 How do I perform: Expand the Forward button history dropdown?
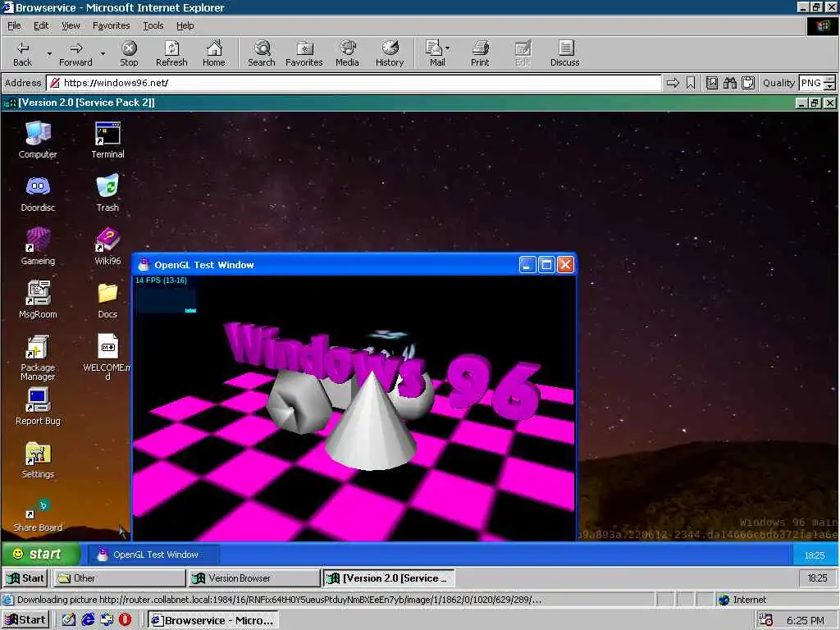[103, 53]
